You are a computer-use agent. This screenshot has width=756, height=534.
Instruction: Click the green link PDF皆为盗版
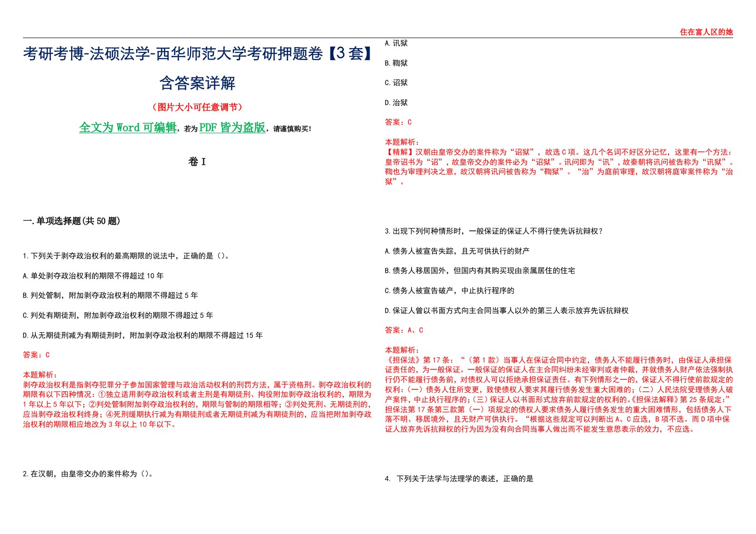(232, 128)
